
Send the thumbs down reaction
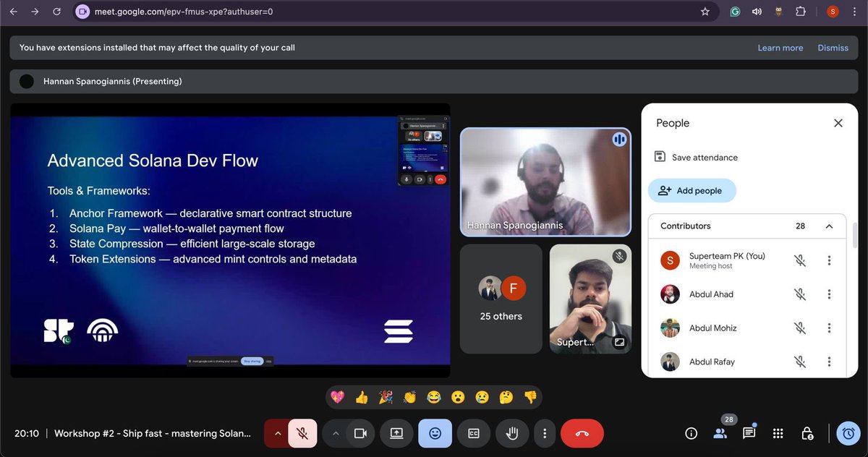click(x=530, y=397)
